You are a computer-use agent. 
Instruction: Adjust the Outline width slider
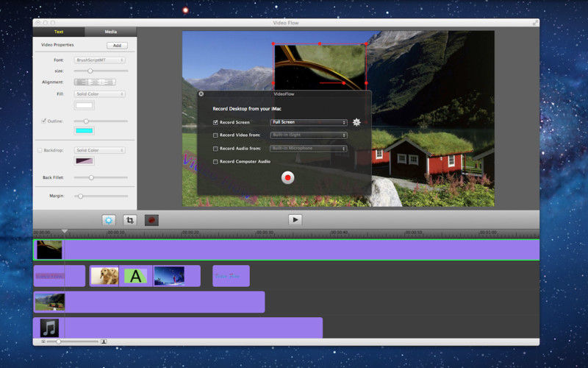(101, 121)
